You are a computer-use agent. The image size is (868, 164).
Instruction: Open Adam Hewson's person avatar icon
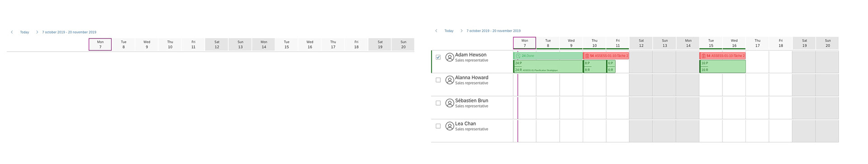click(x=449, y=58)
